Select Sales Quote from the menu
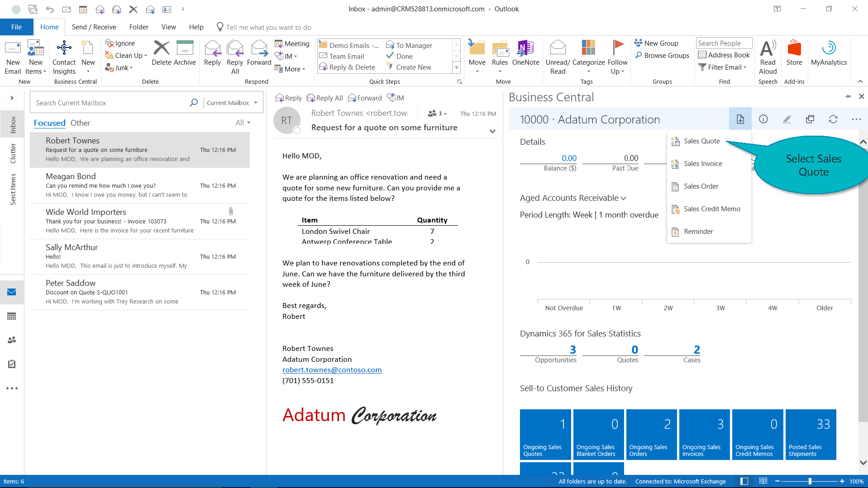Viewport: 868px width, 488px height. click(x=701, y=141)
